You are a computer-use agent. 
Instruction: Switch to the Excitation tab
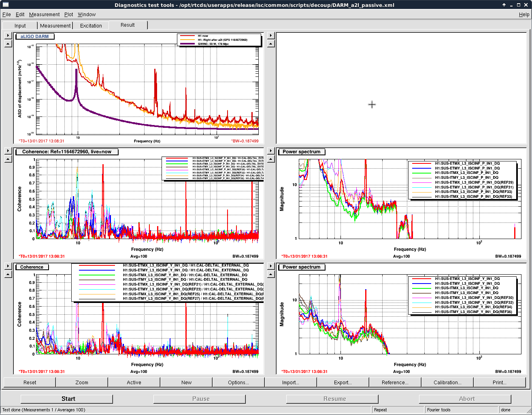(91, 25)
